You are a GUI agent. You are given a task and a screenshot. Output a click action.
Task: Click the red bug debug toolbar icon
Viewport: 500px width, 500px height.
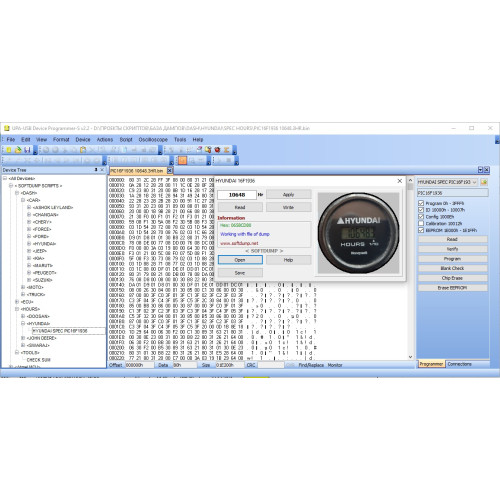(217, 150)
